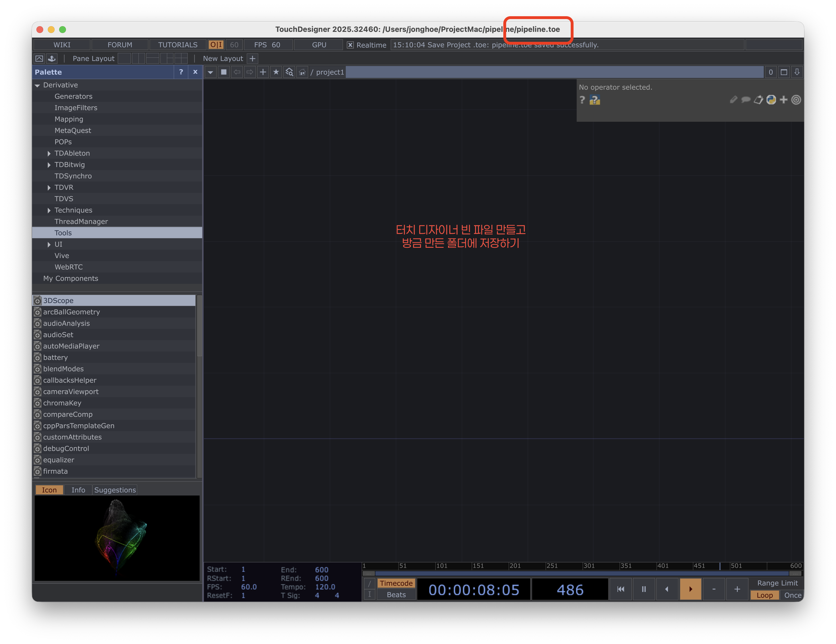The image size is (836, 644).
Task: Click the plus icon next to the star
Action: [x=263, y=72]
